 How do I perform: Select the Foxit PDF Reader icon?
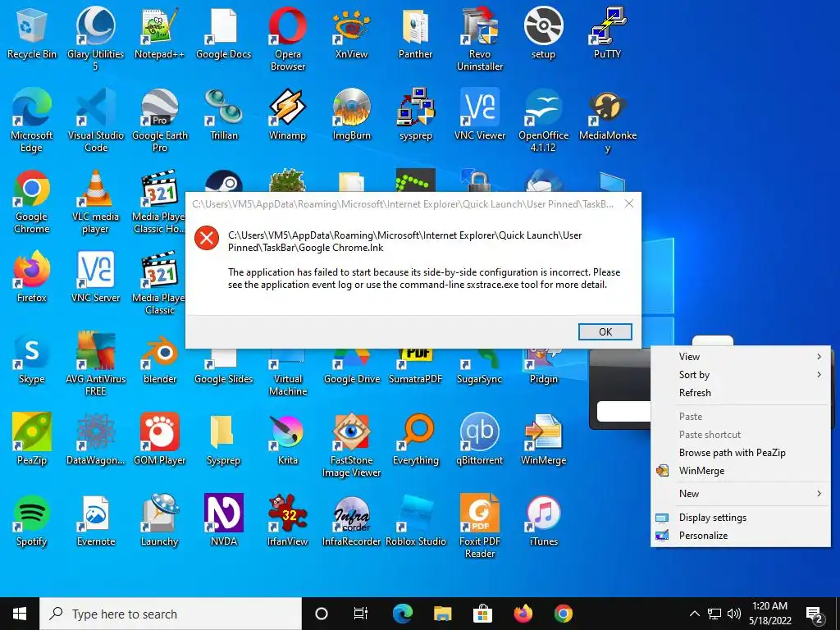(479, 526)
